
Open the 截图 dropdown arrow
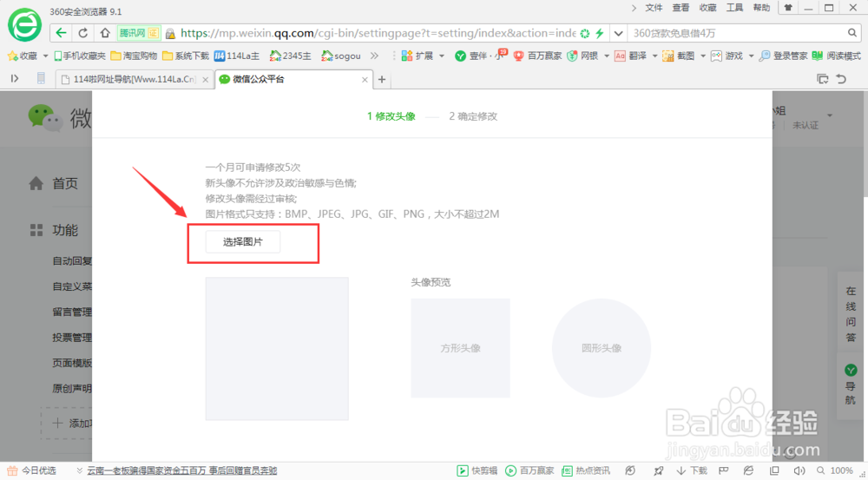pos(702,56)
